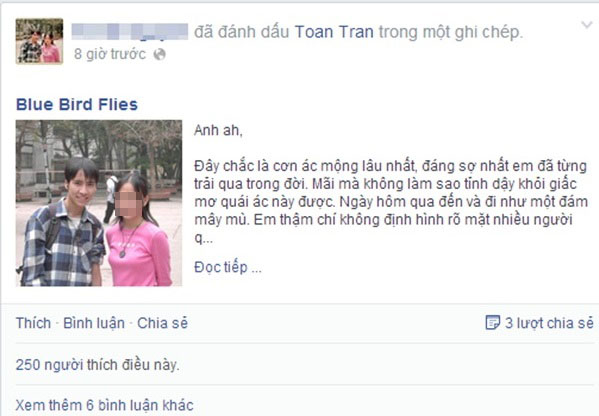
Task: View the '3 lượt chia sẻ' shares list
Action: pyautogui.click(x=549, y=323)
